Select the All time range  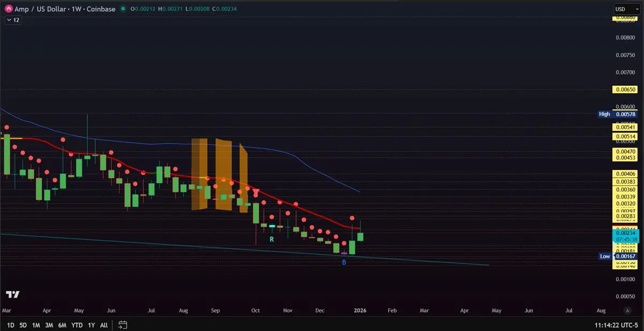(x=104, y=325)
